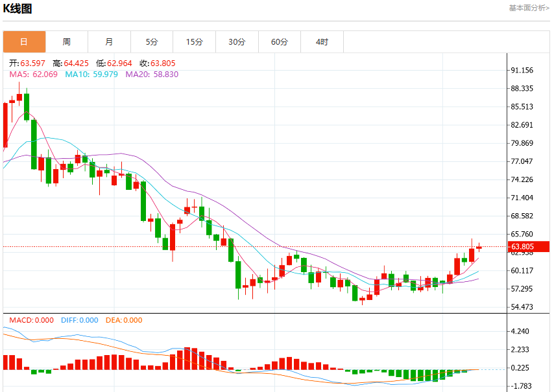
Task: Click the DIFF value label
Action: coord(80,320)
